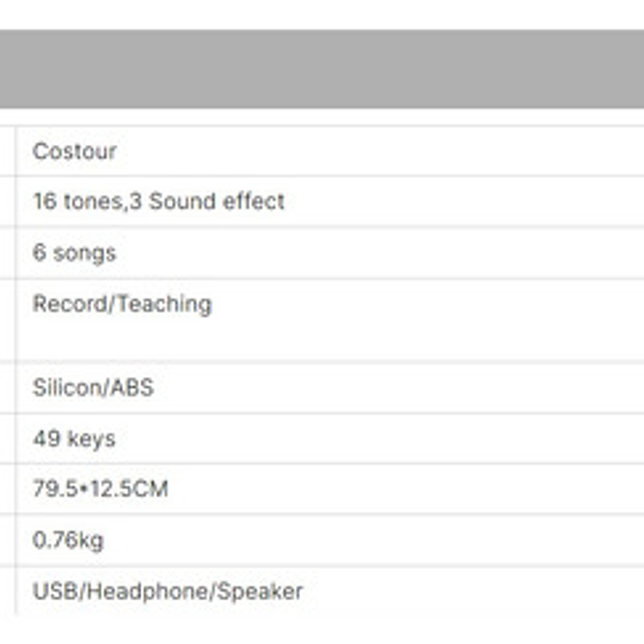Select the Record/Teaching cell text
The image size is (644, 644).
pyautogui.click(x=122, y=304)
